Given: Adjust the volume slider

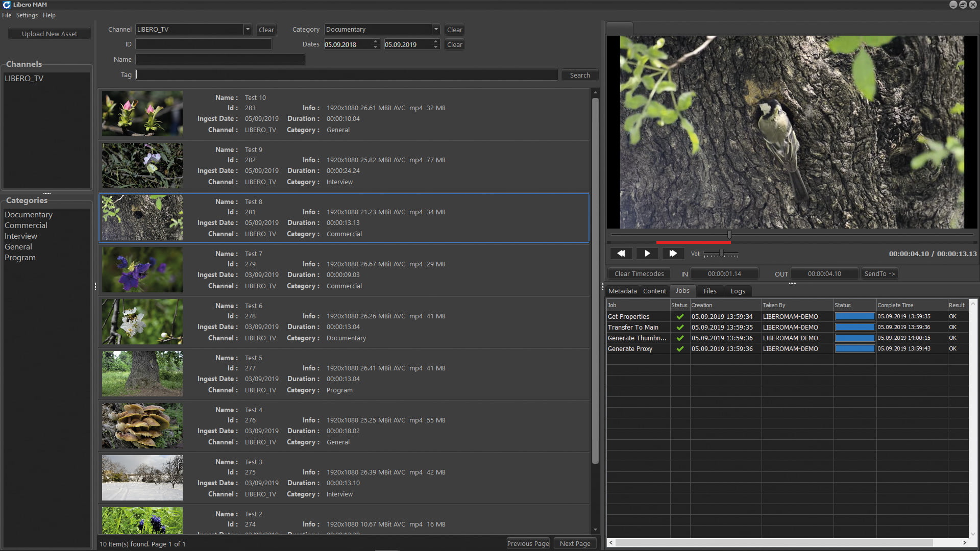Looking at the screenshot, I should (721, 254).
